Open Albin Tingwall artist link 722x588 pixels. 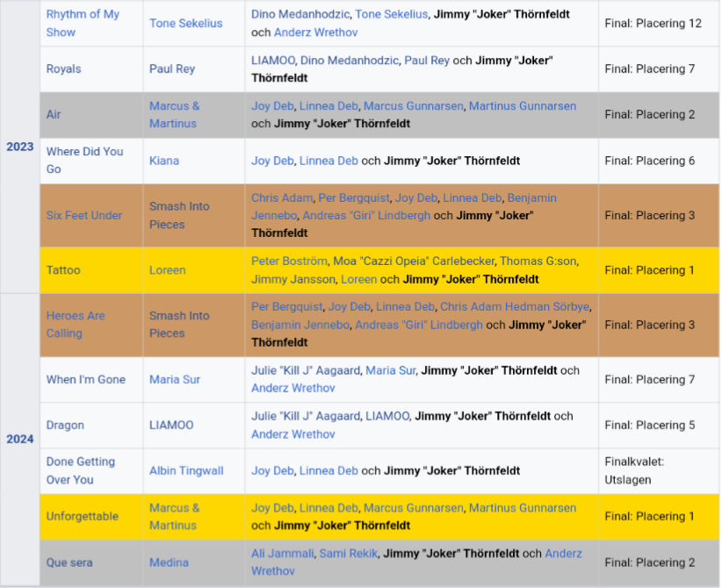point(186,470)
